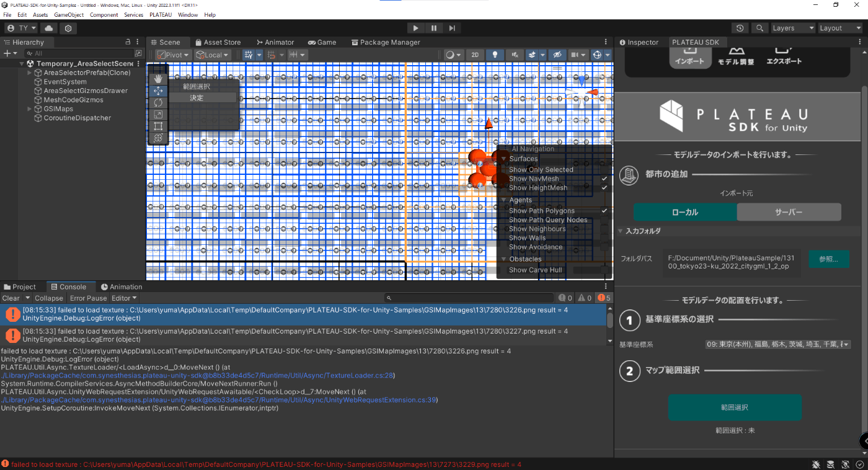Select the Hand view tool

pos(158,79)
